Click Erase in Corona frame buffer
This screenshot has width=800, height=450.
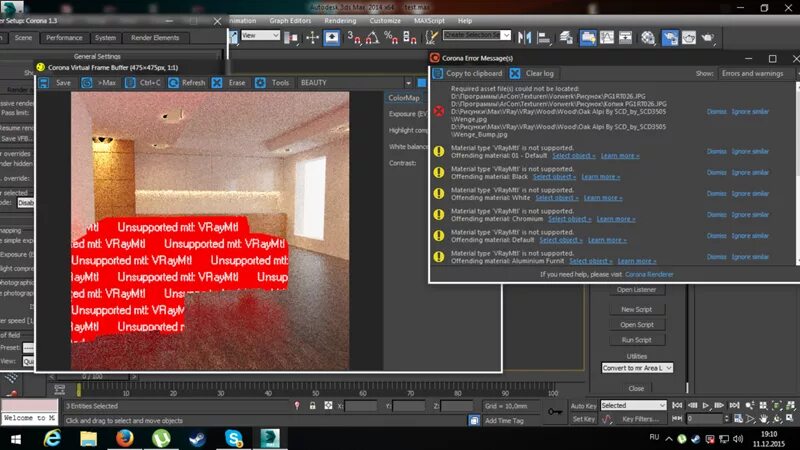[230, 83]
